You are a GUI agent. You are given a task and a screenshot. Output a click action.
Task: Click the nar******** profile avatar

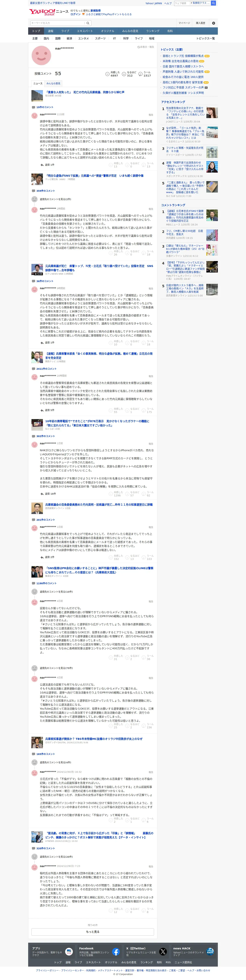click(x=41, y=55)
